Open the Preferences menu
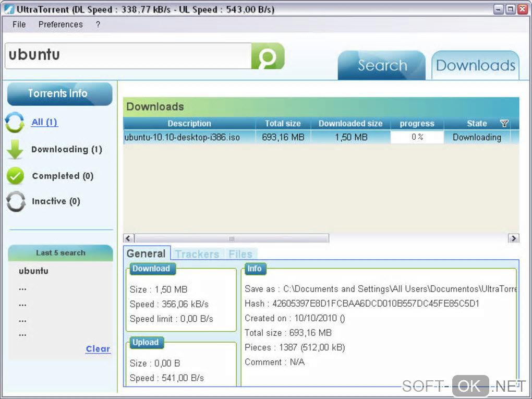 (x=61, y=25)
